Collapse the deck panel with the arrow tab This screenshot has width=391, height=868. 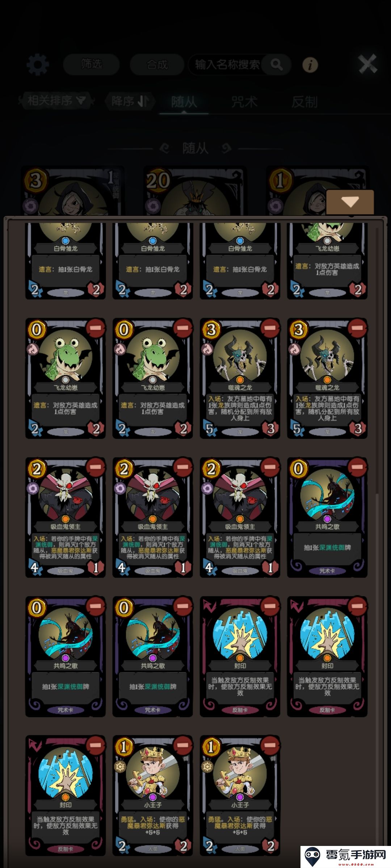(x=350, y=203)
